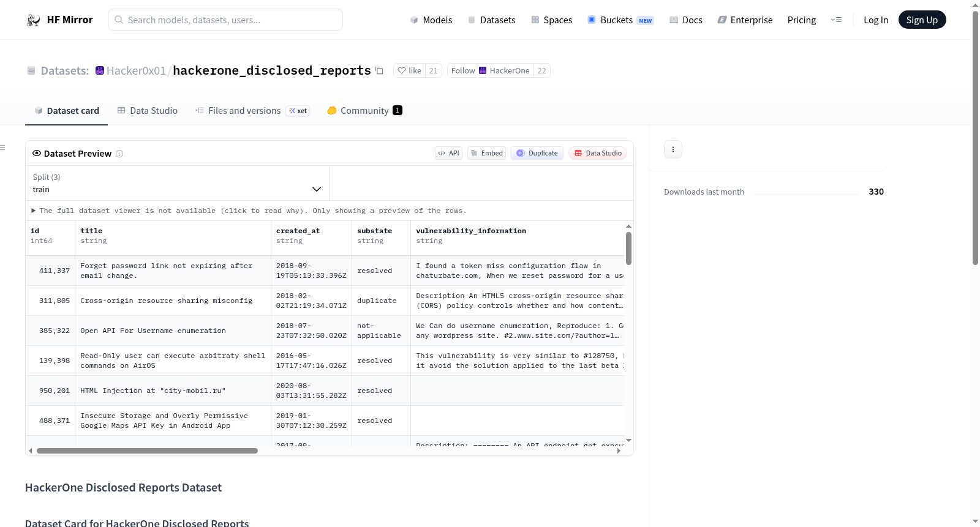
Task: Click the Downloads last month value 330
Action: pos(876,192)
